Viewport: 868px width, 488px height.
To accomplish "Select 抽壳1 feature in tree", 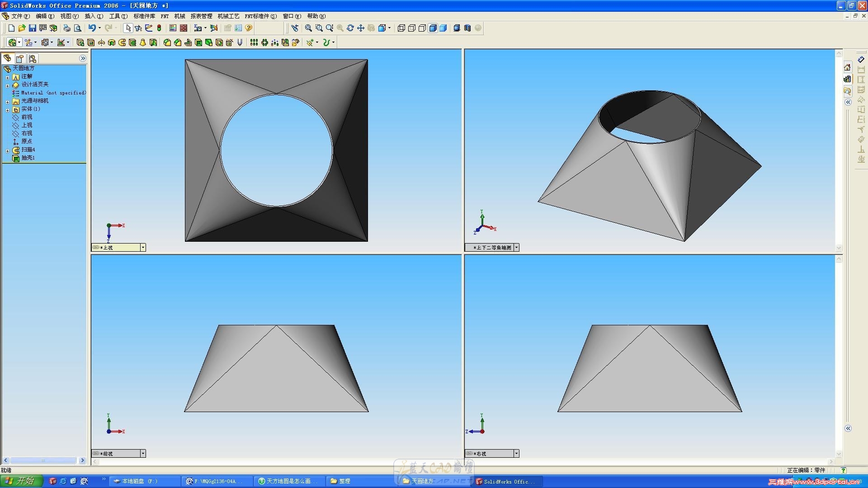I will 28,158.
